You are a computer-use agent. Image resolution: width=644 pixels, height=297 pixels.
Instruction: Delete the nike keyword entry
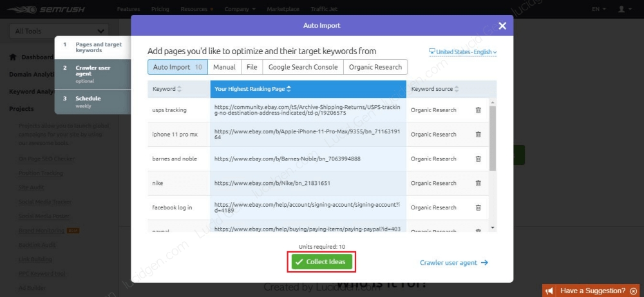tap(478, 184)
